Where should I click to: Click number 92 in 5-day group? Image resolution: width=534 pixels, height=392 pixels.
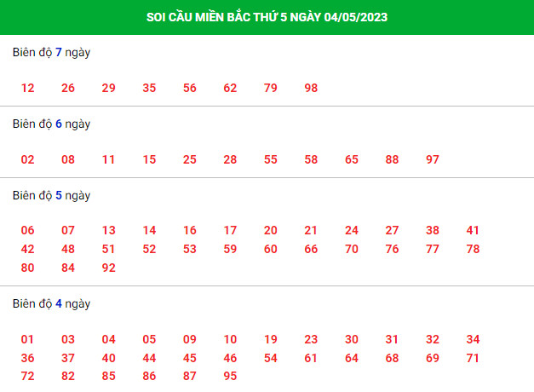click(109, 268)
